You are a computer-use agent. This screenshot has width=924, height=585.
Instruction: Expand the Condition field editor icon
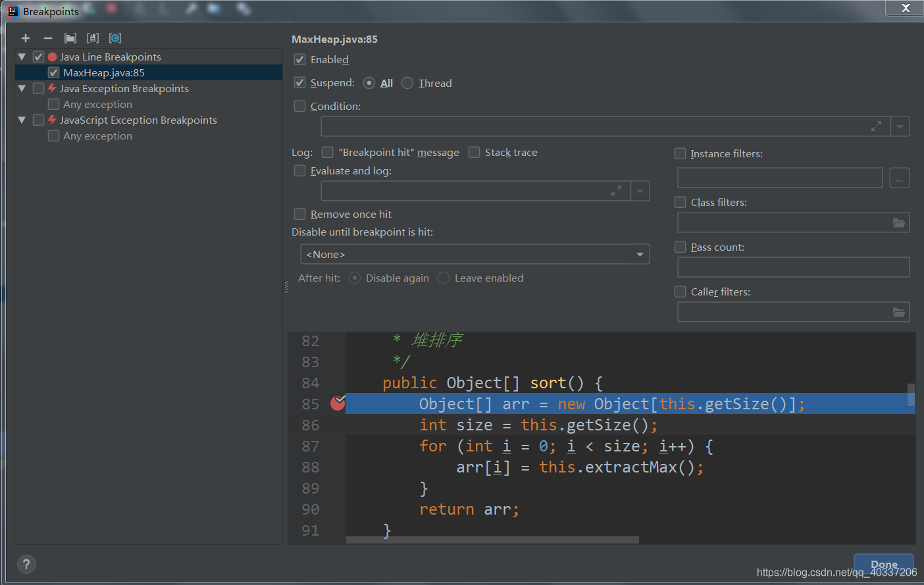(x=876, y=126)
